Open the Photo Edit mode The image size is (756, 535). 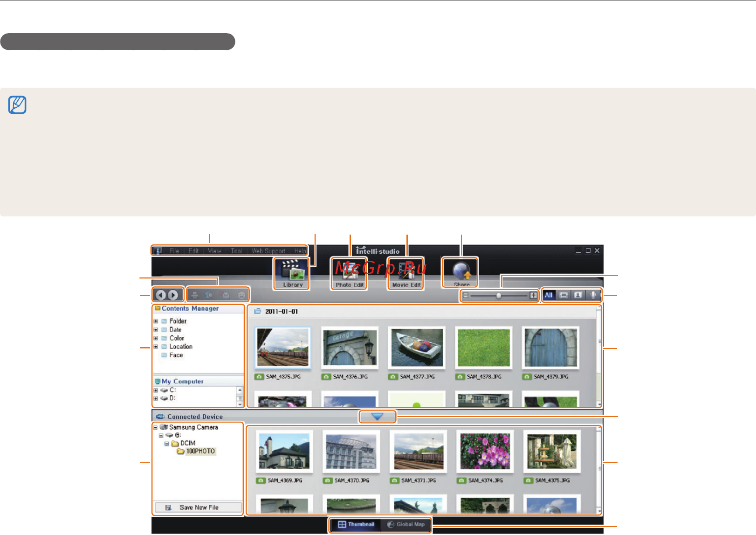(349, 273)
